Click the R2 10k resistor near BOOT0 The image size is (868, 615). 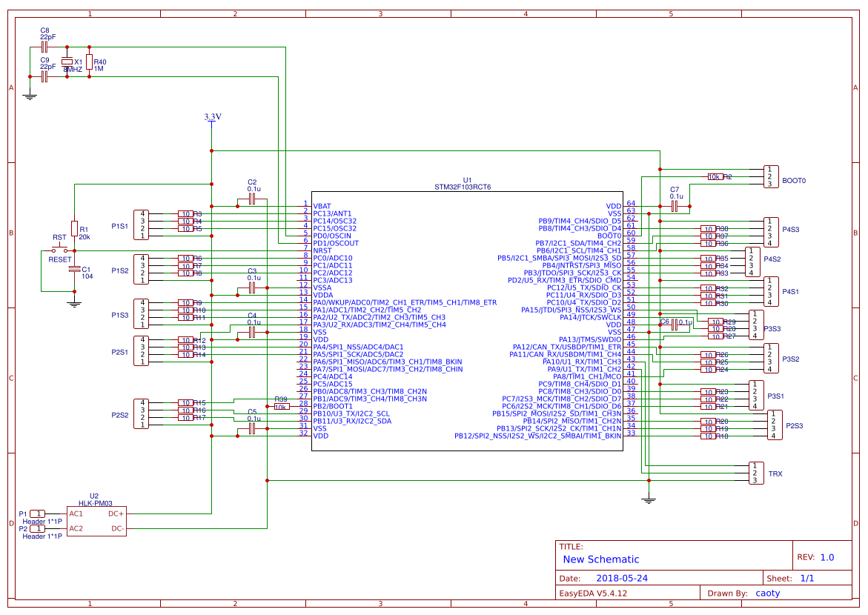pyautogui.click(x=715, y=177)
